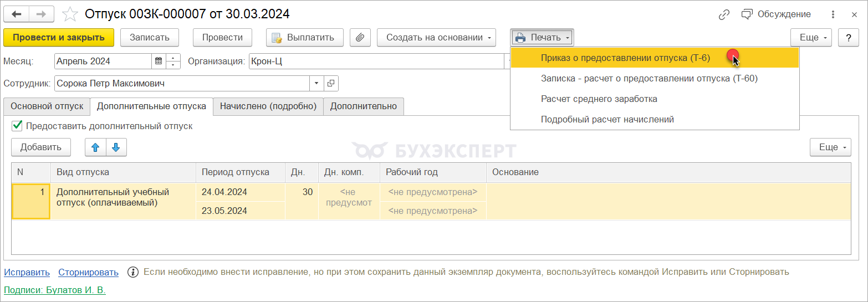
Task: Click the back navigation arrow
Action: (16, 14)
